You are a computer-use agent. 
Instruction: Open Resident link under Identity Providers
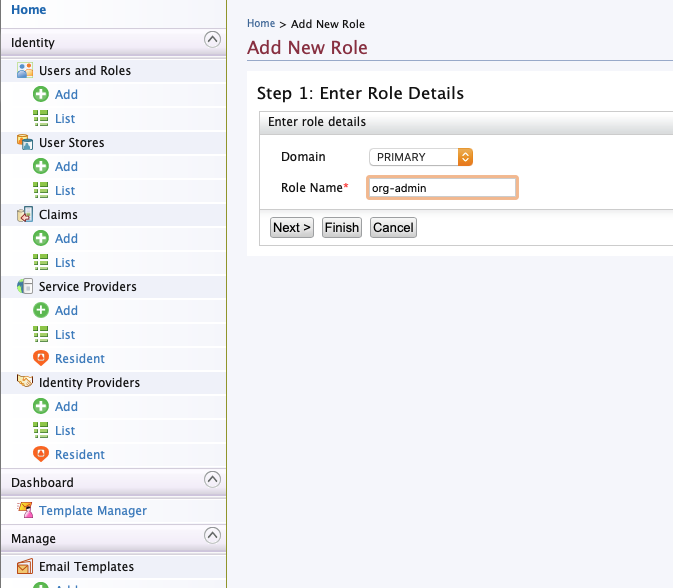point(80,455)
